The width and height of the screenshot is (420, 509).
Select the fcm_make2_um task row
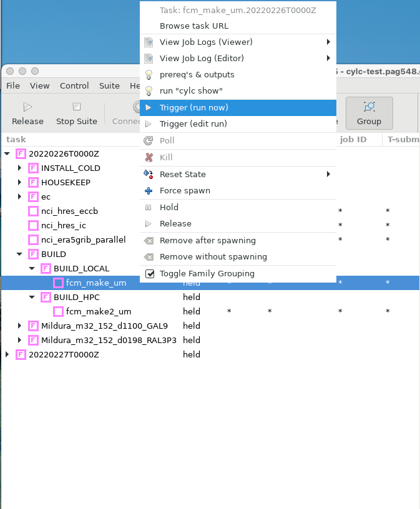(x=98, y=311)
